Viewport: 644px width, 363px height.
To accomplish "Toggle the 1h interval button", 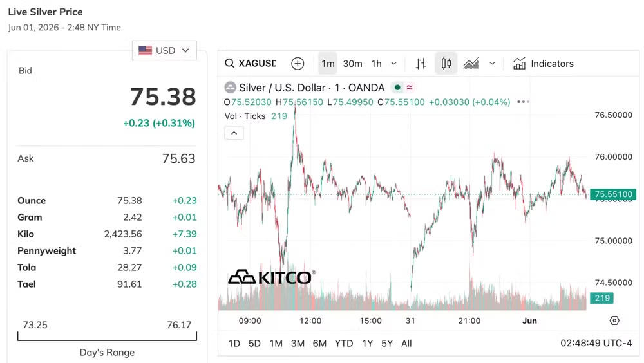I will click(x=376, y=64).
